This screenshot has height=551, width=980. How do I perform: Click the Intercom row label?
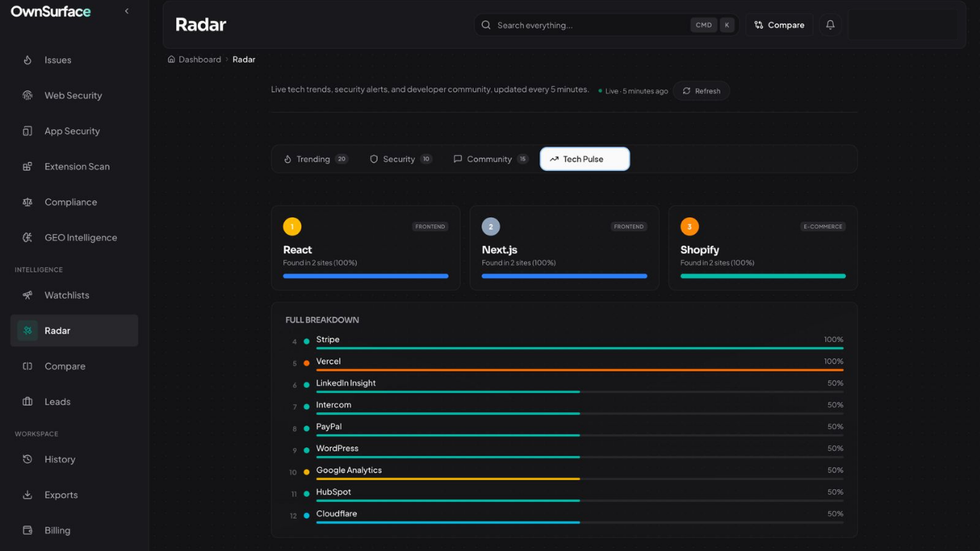[334, 405]
